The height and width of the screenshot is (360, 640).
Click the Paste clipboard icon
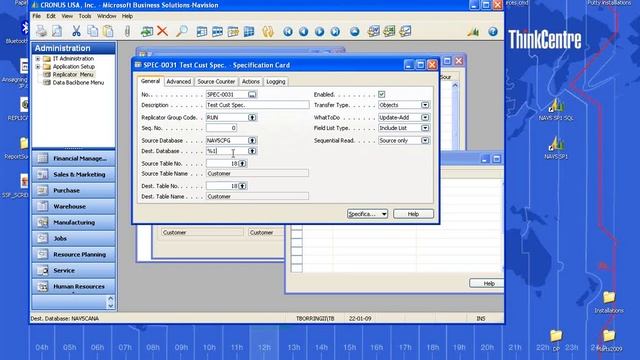[x=108, y=31]
